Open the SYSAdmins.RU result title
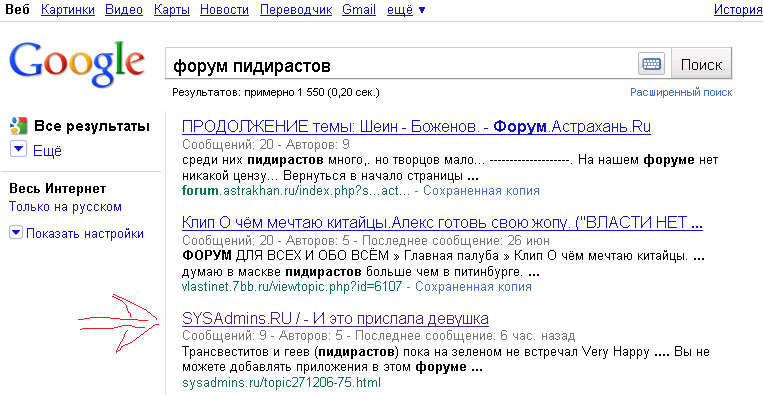Screen dimensions: 763x395 tap(335, 319)
